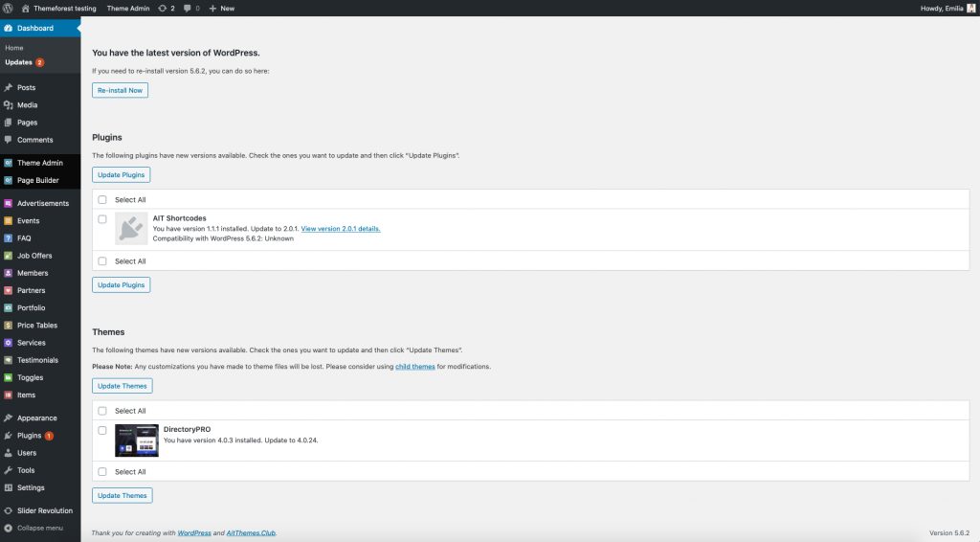Check bottom Select All for themes
This screenshot has width=980, height=542.
click(x=102, y=472)
